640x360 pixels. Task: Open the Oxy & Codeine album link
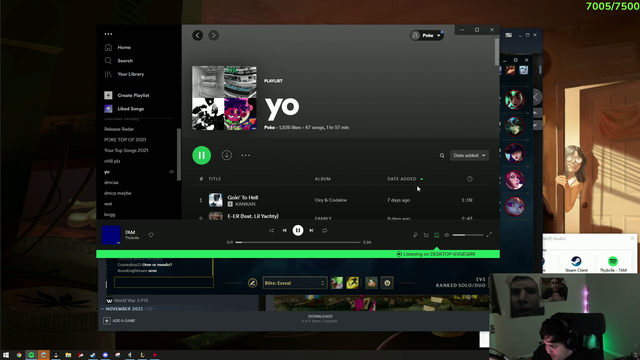coord(331,200)
